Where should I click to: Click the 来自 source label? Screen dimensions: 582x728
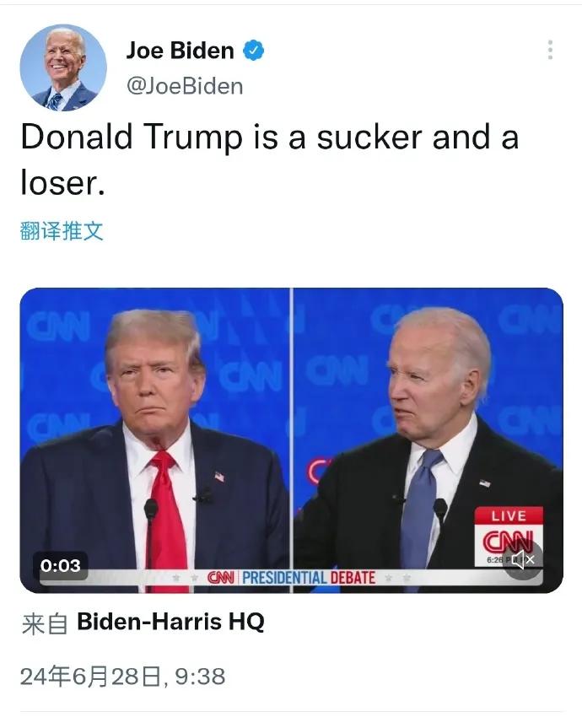[x=45, y=623]
